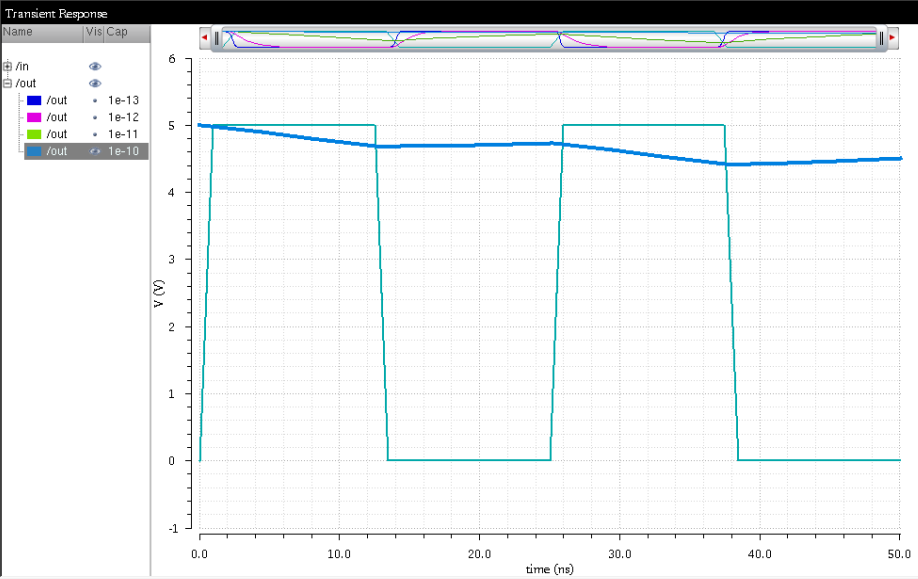Toggle visibility eye for /out group
Image resolution: width=918 pixels, height=579 pixels.
[x=95, y=83]
